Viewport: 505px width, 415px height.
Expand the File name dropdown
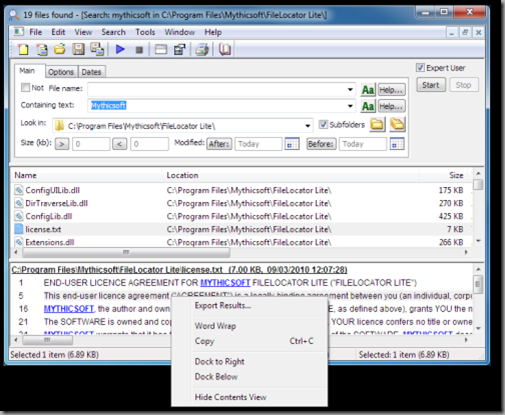(350, 89)
